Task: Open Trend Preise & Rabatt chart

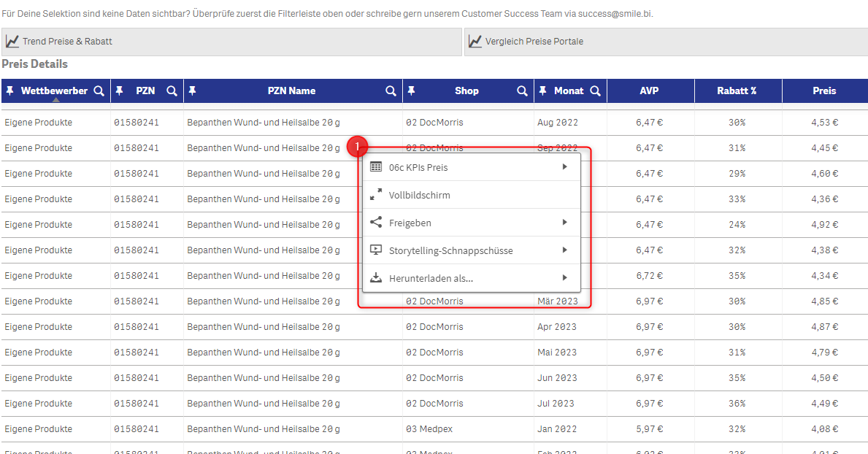Action: [x=67, y=42]
